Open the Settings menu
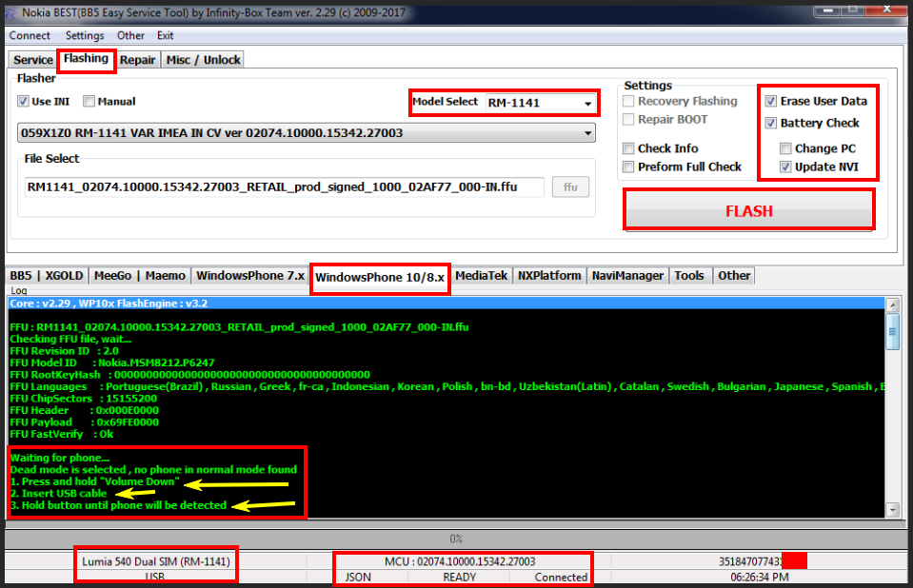 [x=85, y=35]
